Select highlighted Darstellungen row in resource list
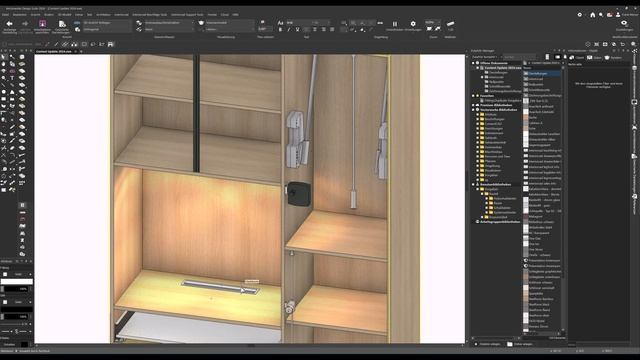This screenshot has height=360, width=640. click(x=542, y=73)
